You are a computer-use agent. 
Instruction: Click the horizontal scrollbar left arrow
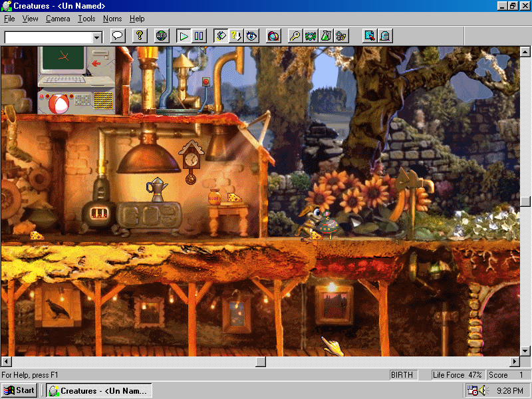coord(6,361)
